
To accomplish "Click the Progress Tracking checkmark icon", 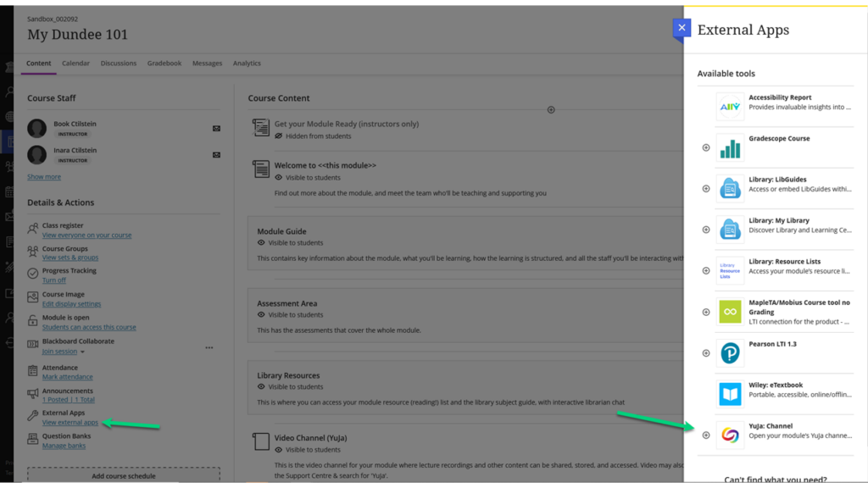I will [x=33, y=274].
